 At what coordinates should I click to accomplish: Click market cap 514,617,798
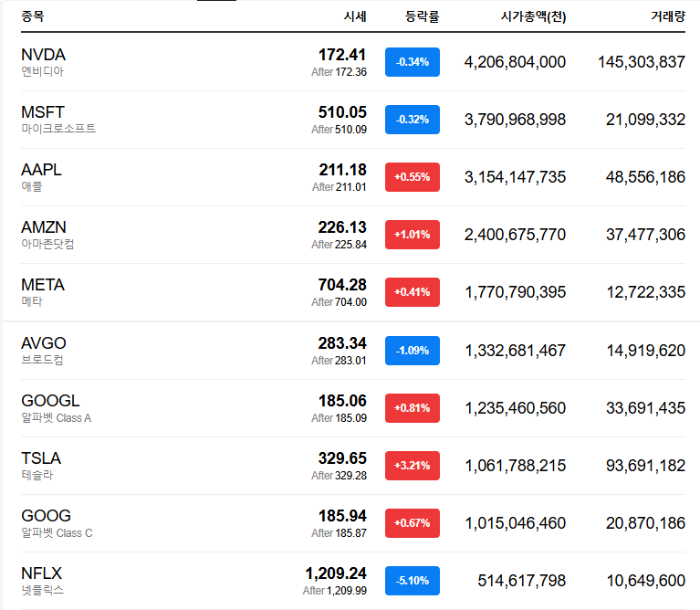tap(522, 581)
